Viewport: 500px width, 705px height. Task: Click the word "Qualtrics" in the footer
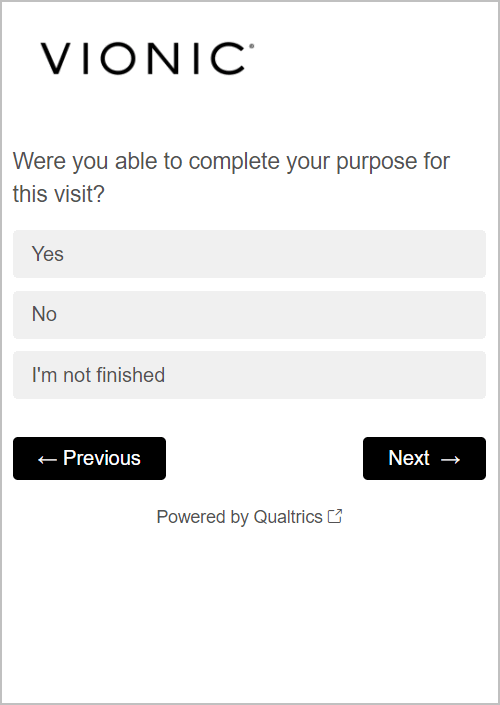coord(288,517)
